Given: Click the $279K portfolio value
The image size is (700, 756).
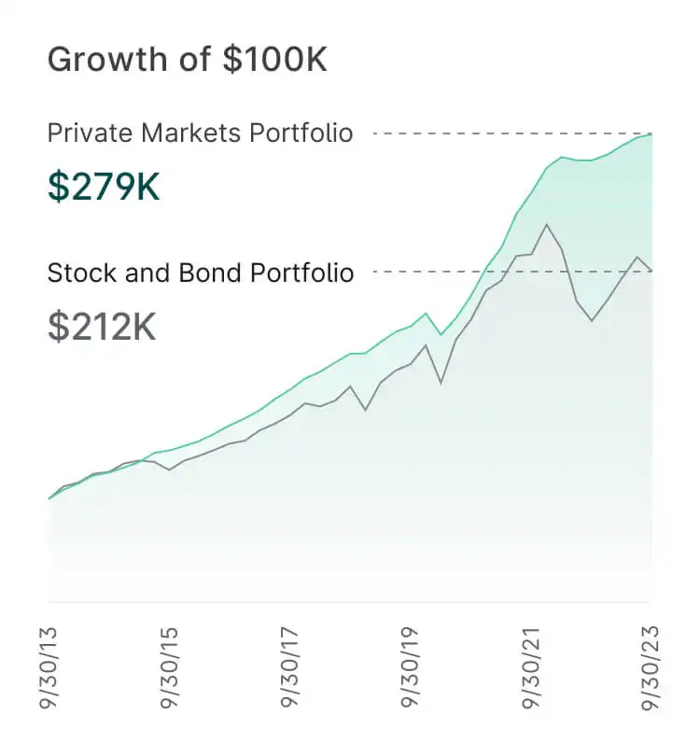Looking at the screenshot, I should (x=104, y=187).
